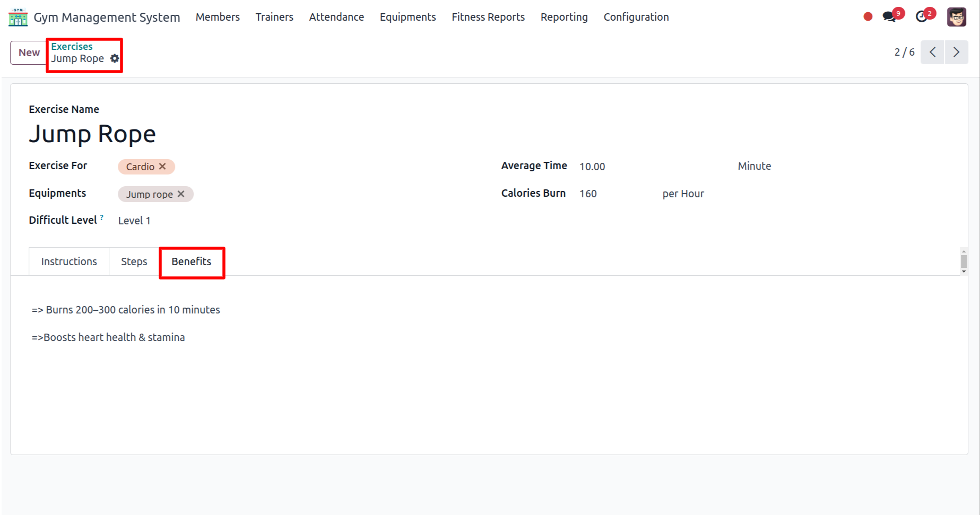The height and width of the screenshot is (515, 980).
Task: Edit the Calories Burn value 160
Action: tap(588, 194)
